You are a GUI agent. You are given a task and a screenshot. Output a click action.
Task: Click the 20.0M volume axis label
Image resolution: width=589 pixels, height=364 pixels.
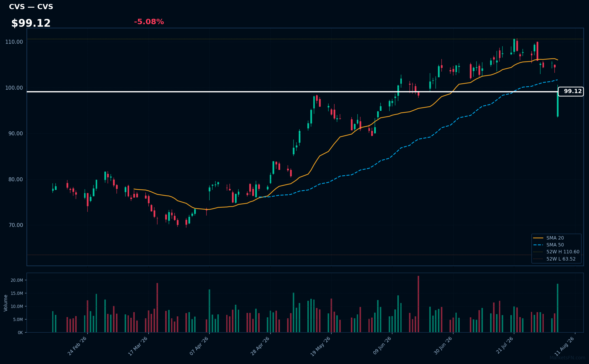(x=17, y=280)
